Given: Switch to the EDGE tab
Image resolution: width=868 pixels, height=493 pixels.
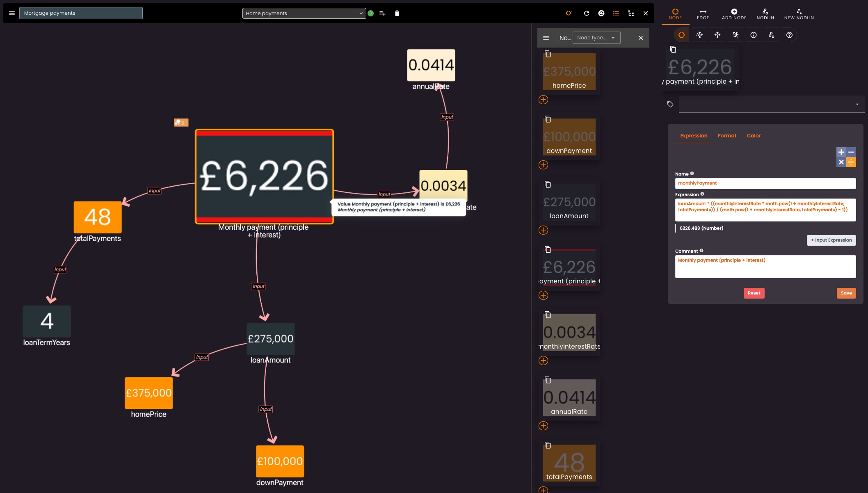Looking at the screenshot, I should coord(703,14).
